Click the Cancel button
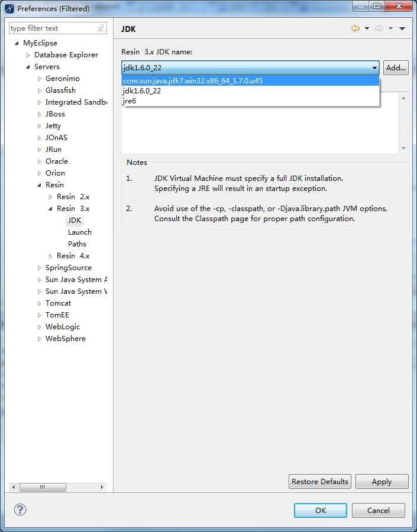 379,510
